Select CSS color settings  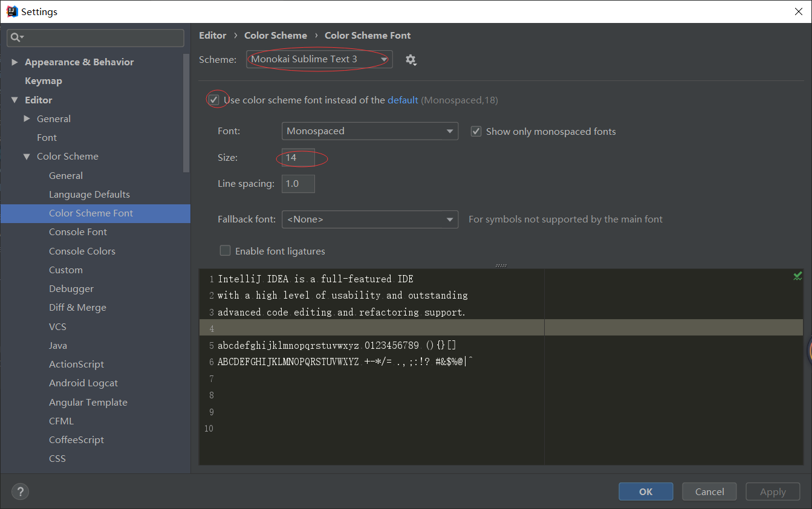coord(57,459)
